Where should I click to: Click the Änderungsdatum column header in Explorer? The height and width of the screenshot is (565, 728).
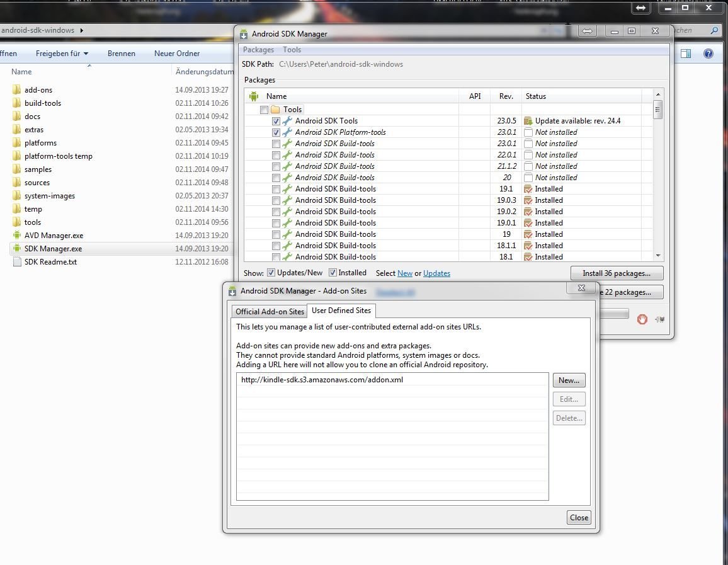coord(204,72)
